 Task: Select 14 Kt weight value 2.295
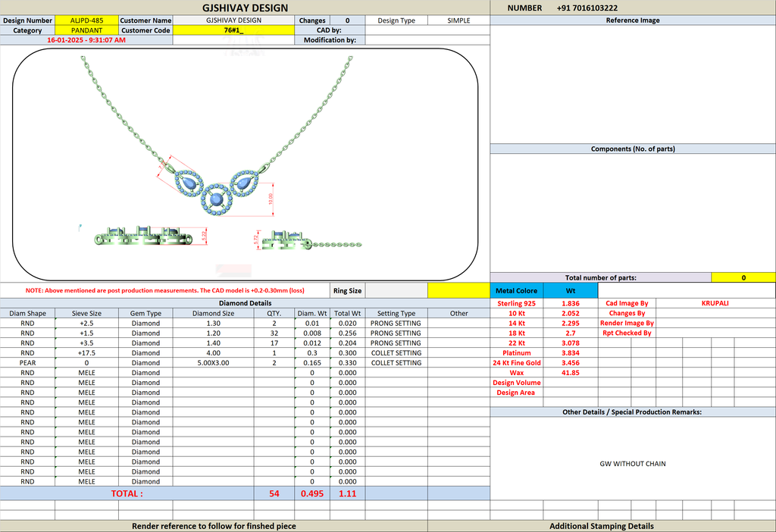point(571,323)
